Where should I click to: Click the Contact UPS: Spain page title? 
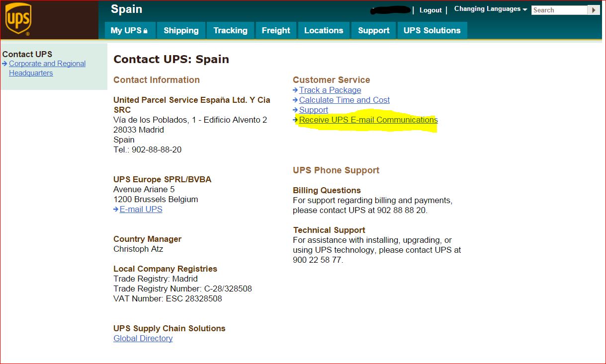171,59
